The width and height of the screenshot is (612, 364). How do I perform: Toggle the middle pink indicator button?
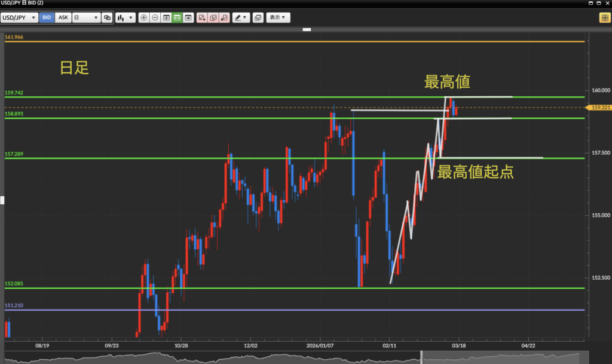(213, 18)
